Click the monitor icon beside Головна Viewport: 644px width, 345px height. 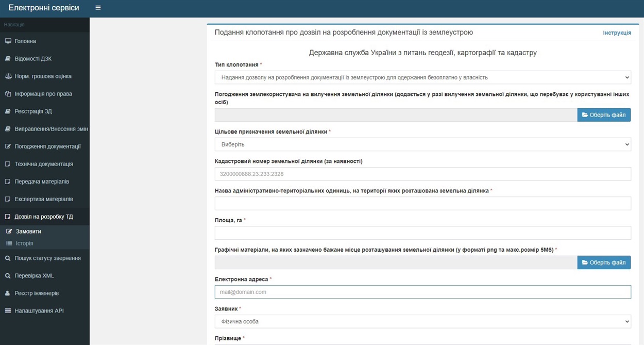(8, 41)
